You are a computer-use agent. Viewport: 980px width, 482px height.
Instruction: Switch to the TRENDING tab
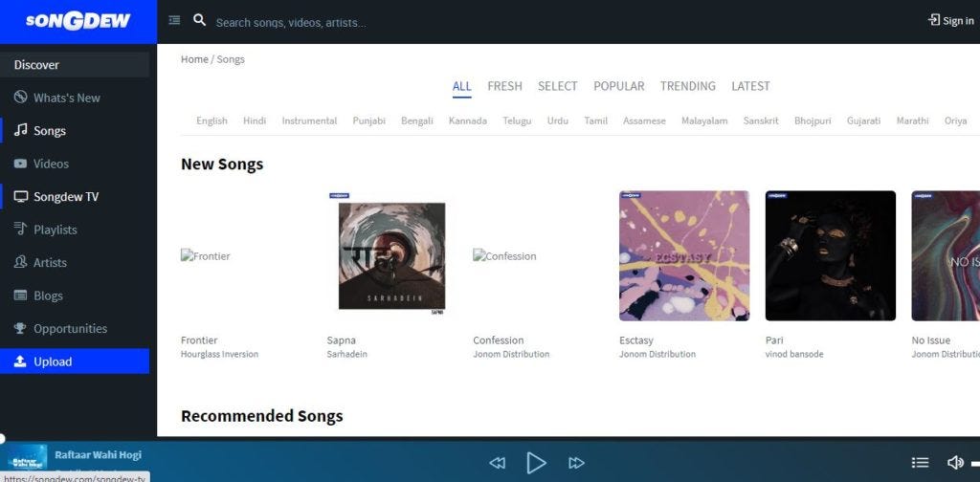coord(687,86)
